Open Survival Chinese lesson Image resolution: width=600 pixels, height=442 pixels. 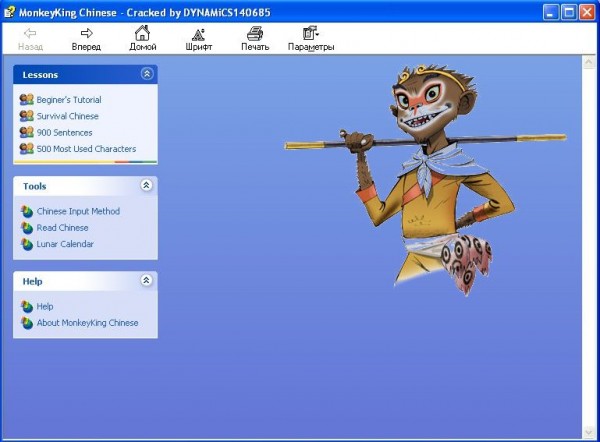(x=68, y=116)
